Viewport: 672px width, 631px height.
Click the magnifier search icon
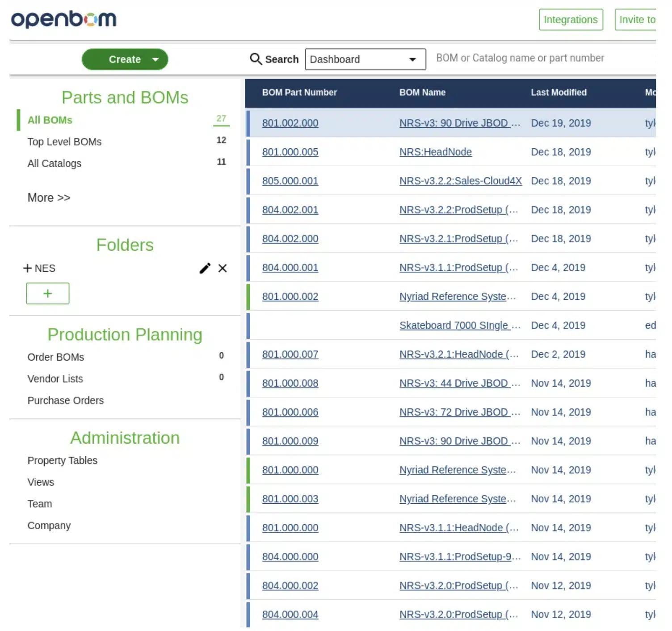tap(256, 59)
